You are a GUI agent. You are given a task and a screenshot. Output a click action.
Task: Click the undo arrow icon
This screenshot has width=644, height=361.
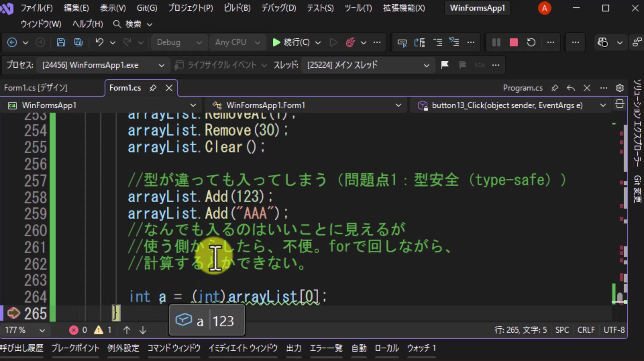point(99,42)
